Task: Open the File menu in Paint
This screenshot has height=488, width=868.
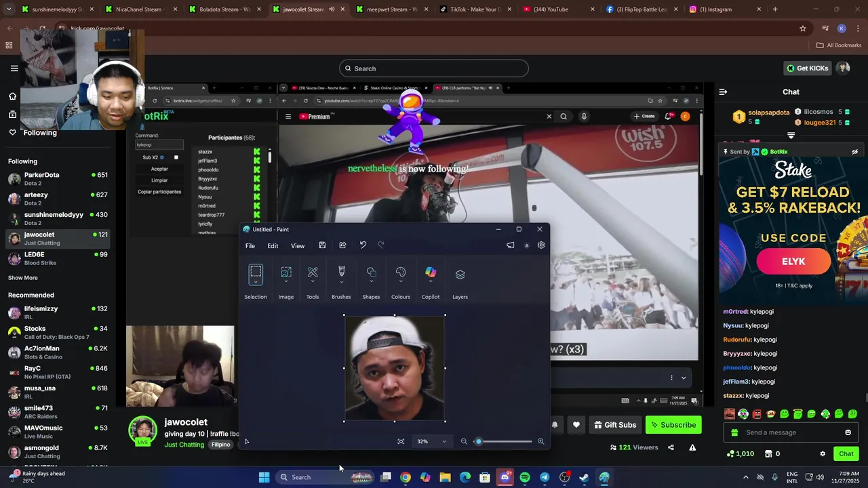Action: click(x=250, y=245)
